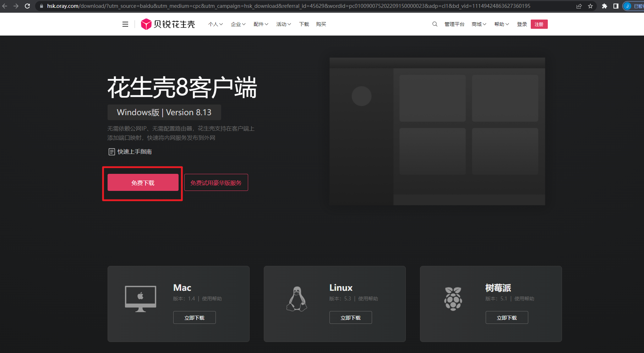Viewport: 644px width, 353px height.
Task: Click the Linux card title
Action: coord(341,288)
